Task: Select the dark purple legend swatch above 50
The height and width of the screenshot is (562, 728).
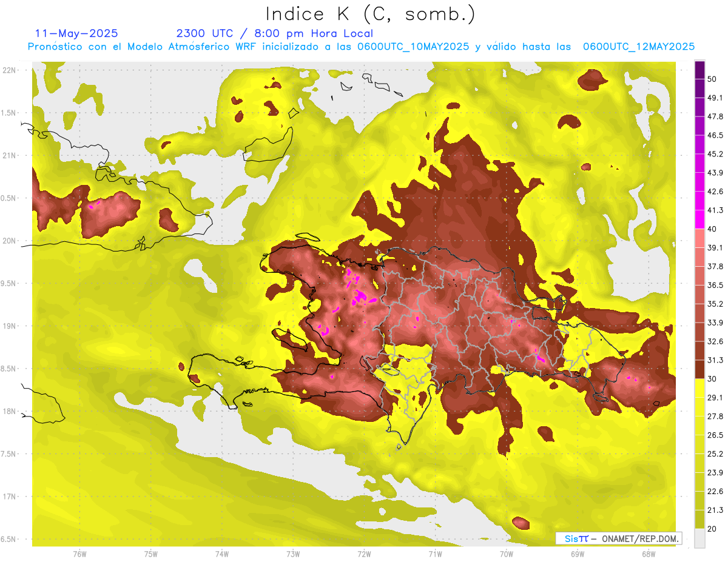Action: [x=699, y=70]
